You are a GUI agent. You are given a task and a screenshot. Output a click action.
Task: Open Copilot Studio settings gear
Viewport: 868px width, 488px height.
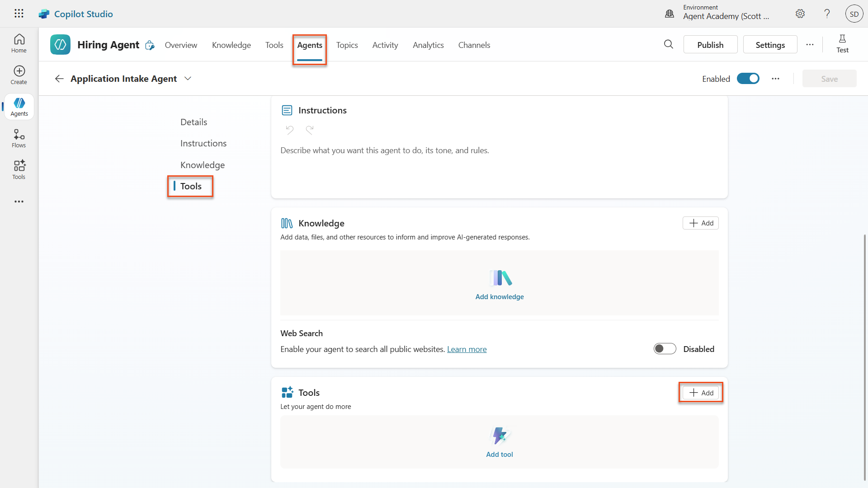tap(800, 14)
